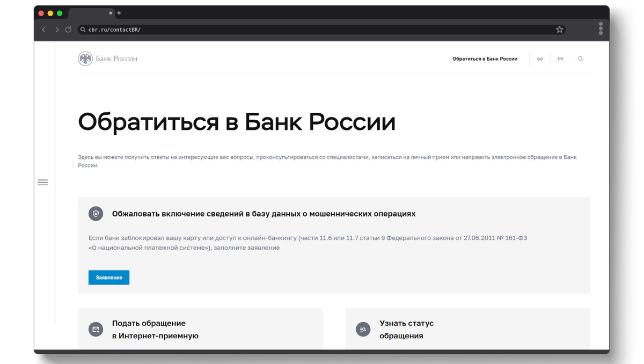
Task: Click the text «Если банк заблокировал вашу карту»
Action: click(x=308, y=243)
